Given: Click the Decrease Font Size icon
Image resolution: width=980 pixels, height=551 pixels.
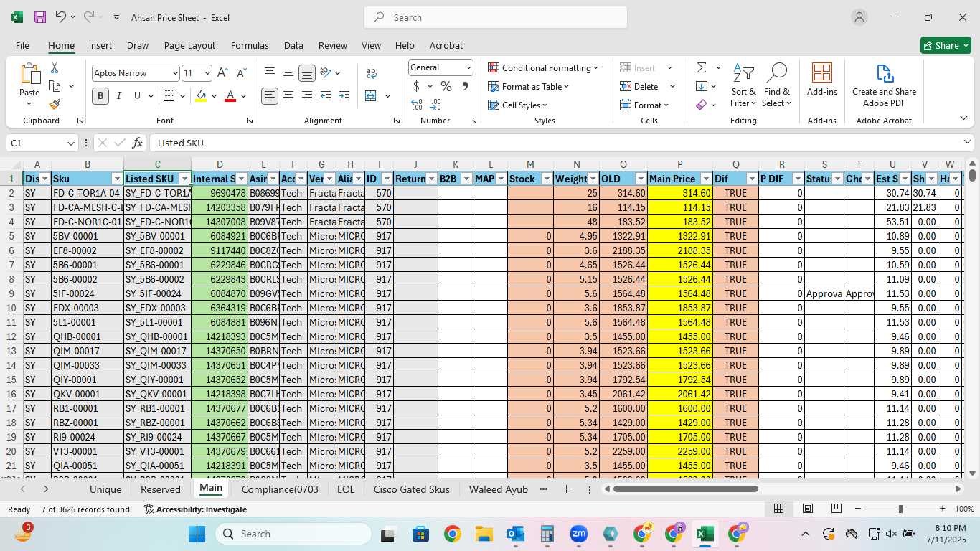Looking at the screenshot, I should 241,73.
